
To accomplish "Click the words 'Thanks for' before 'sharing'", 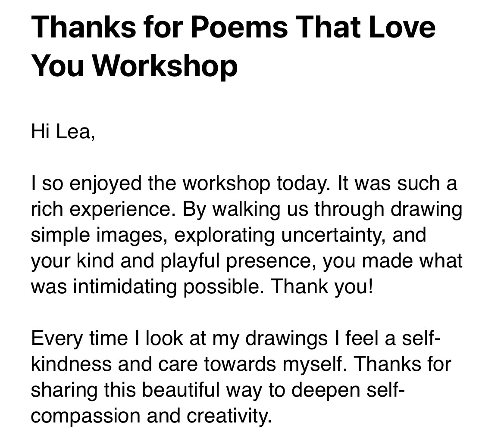I will [404, 365].
